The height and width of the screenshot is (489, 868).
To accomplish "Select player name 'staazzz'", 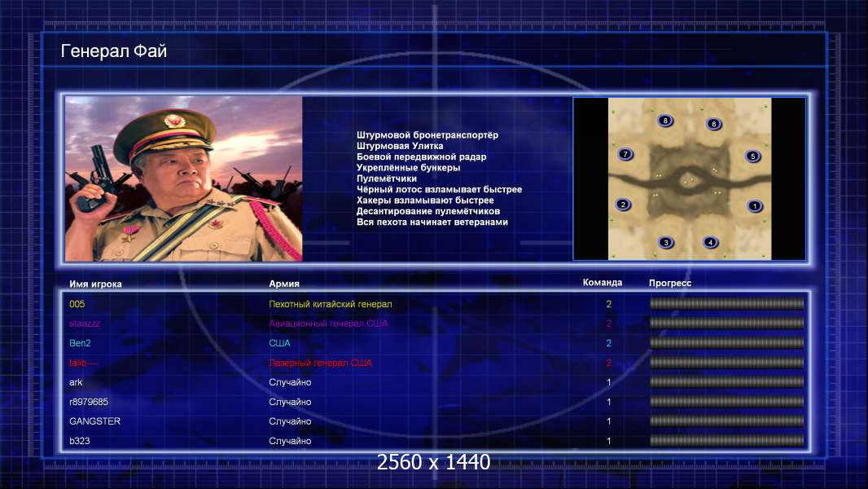I will (85, 324).
